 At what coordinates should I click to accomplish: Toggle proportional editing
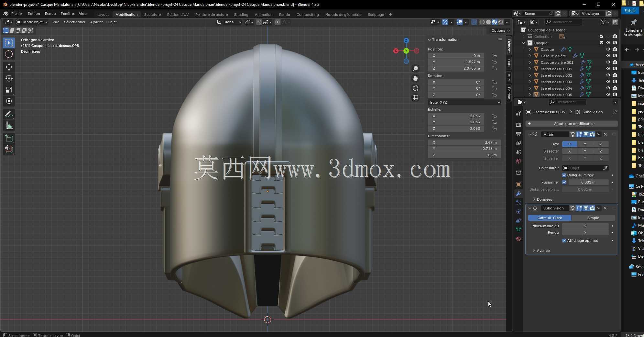278,22
